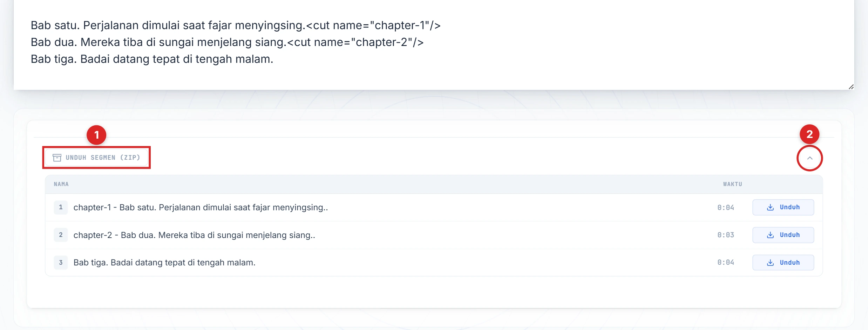Download the third segment 'Bab tiga'
The width and height of the screenshot is (868, 330).
tap(783, 263)
